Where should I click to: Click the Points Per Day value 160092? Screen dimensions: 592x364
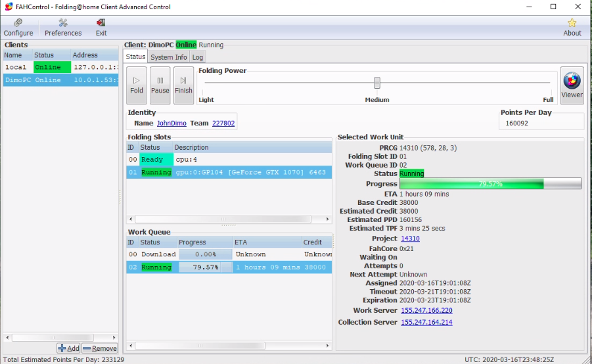[x=516, y=123]
